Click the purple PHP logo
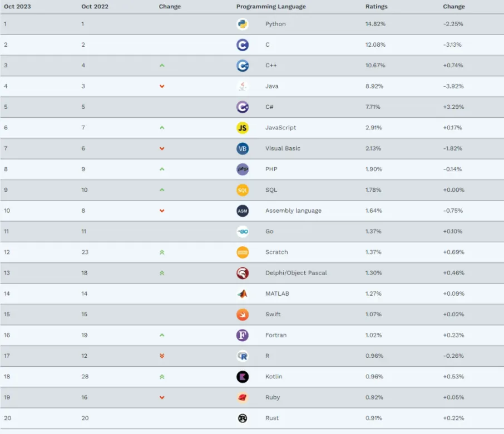This screenshot has width=504, height=434. coord(242,169)
